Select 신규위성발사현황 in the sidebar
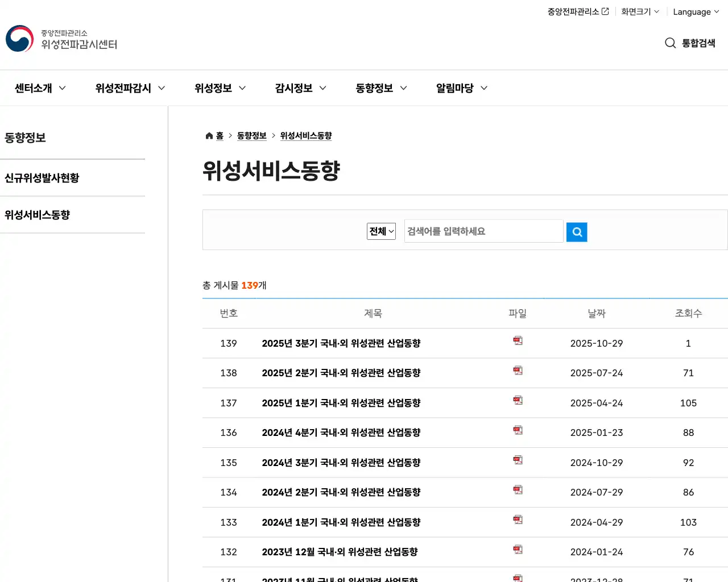The width and height of the screenshot is (728, 582). [x=43, y=177]
